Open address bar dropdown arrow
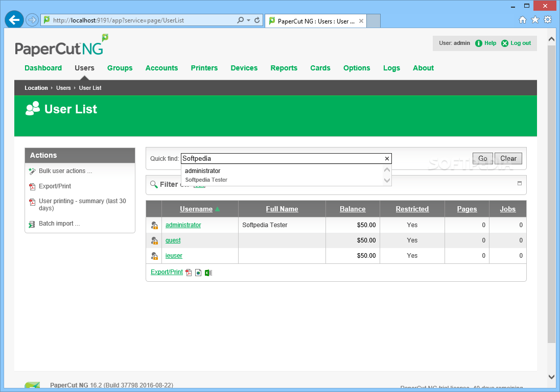 click(x=248, y=20)
